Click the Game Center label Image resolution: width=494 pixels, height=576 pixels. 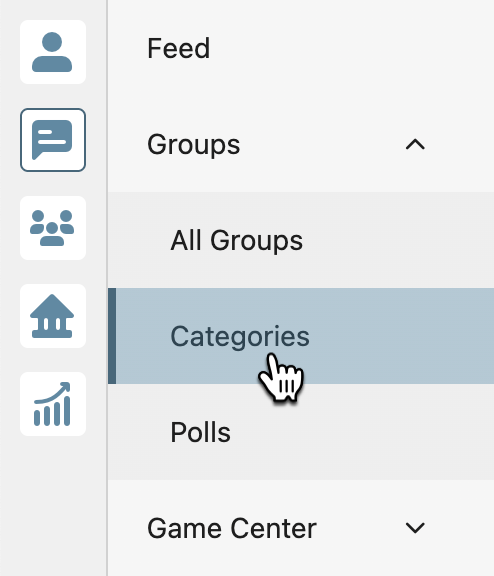232,528
